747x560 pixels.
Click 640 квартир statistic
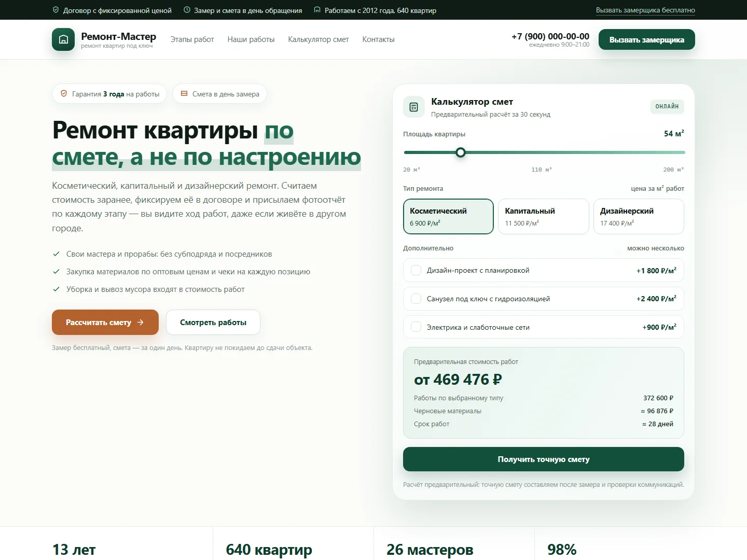[269, 550]
